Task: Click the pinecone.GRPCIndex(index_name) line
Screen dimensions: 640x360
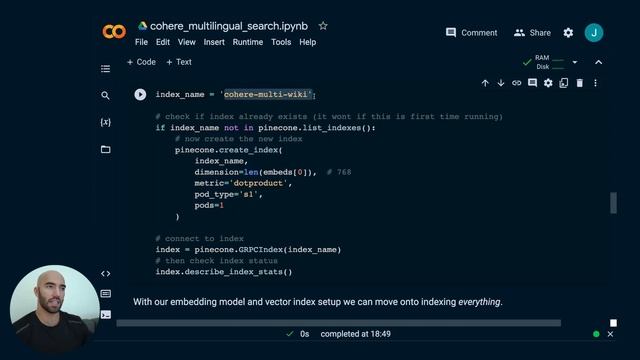Action: (248, 249)
